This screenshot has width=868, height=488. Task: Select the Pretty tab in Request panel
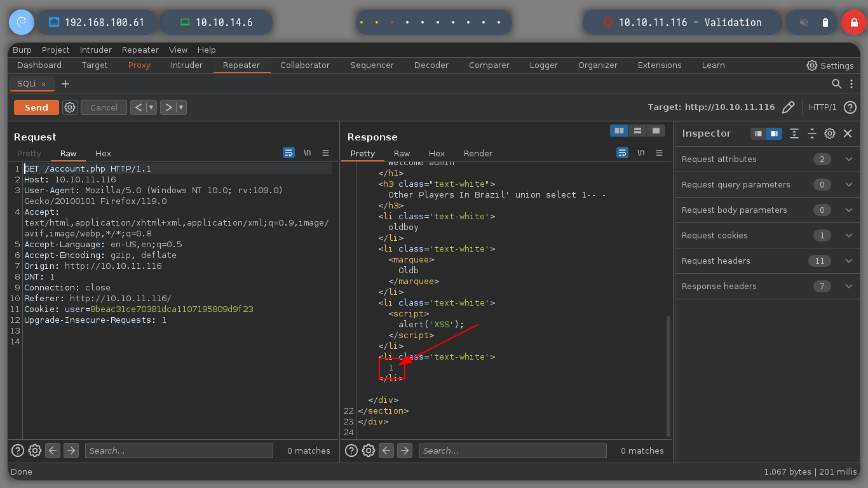(29, 153)
